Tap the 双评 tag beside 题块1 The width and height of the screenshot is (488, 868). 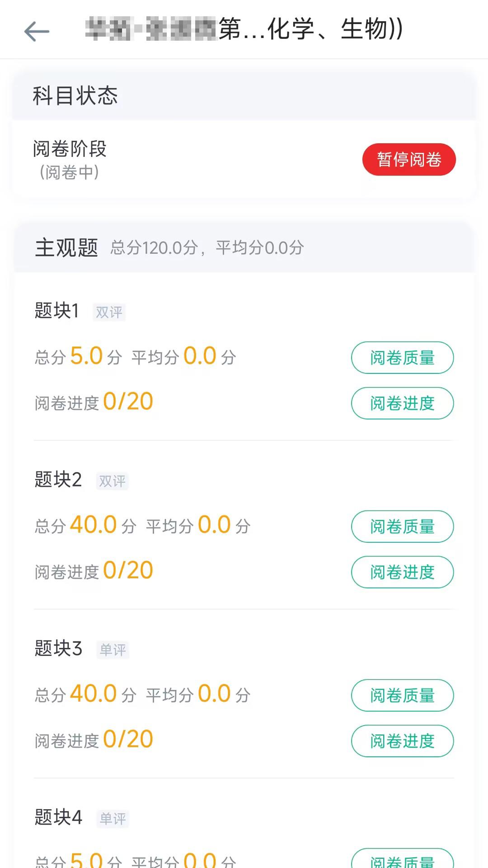109,312
